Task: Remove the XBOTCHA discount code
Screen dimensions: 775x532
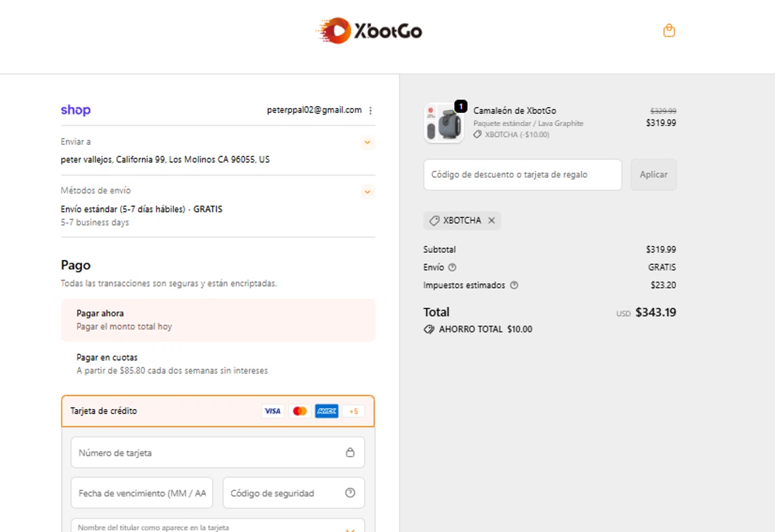Action: coord(491,221)
